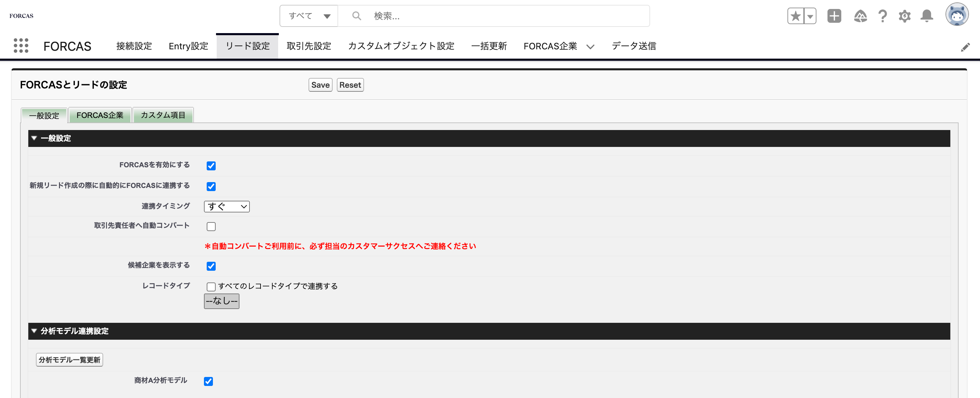The image size is (980, 398).
Task: Switch to the カスタム項目 tab
Action: click(x=163, y=115)
